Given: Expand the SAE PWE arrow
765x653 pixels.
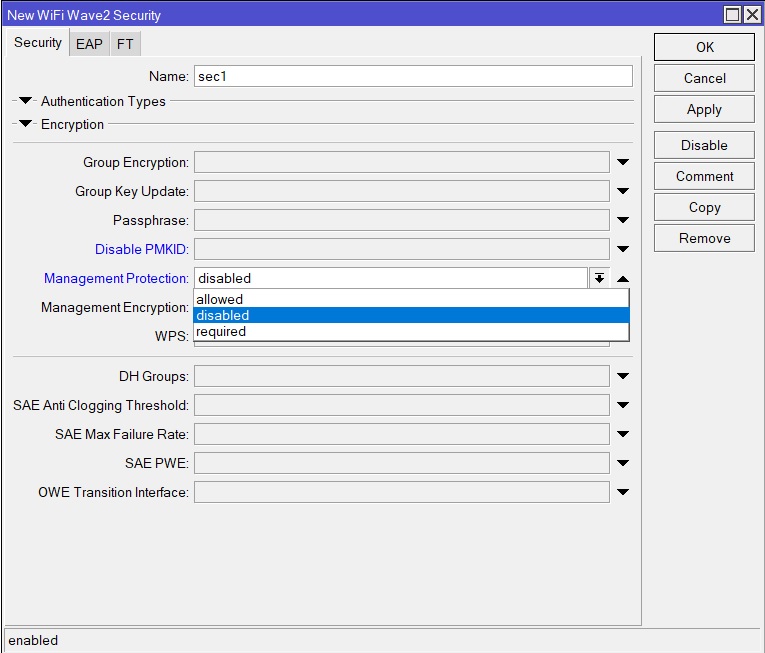Looking at the screenshot, I should [622, 464].
